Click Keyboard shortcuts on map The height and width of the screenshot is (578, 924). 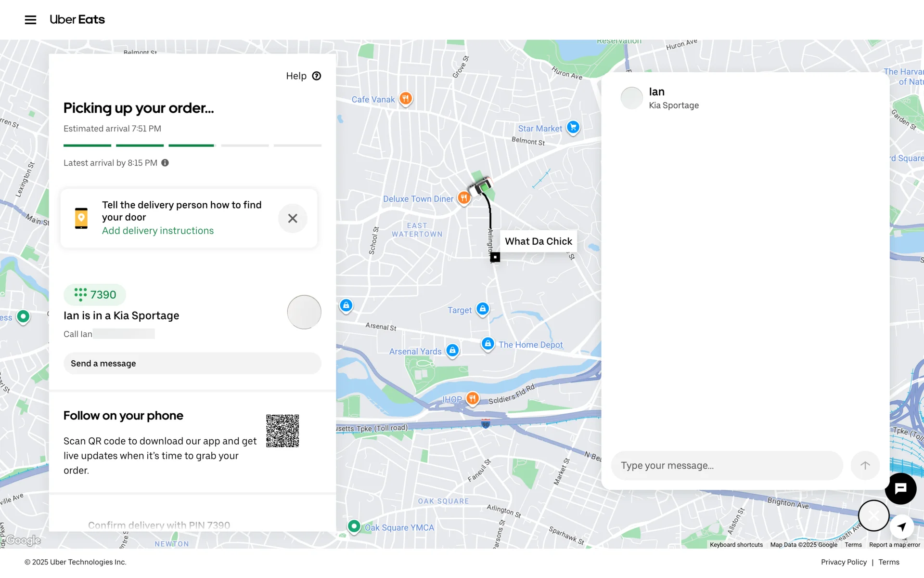click(736, 545)
